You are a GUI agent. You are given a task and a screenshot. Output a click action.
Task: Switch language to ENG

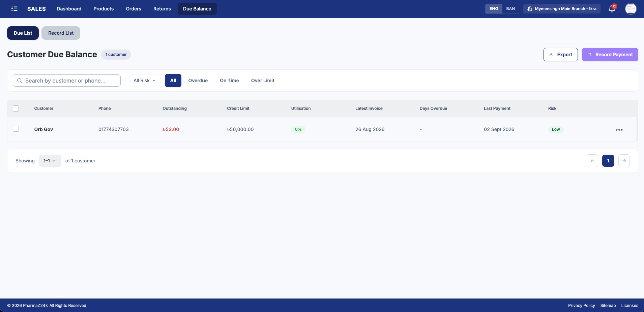[x=494, y=9]
